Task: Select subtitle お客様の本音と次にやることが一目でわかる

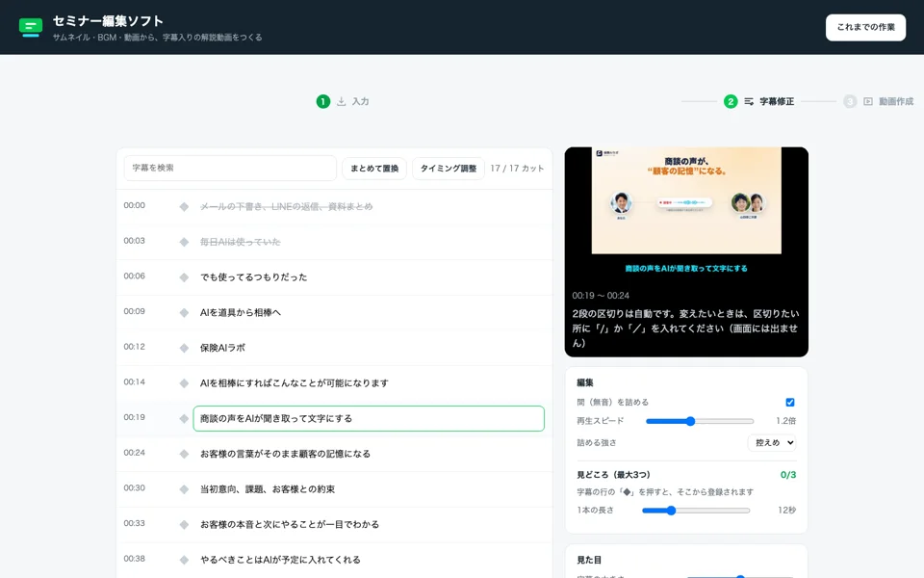Action: [x=290, y=525]
